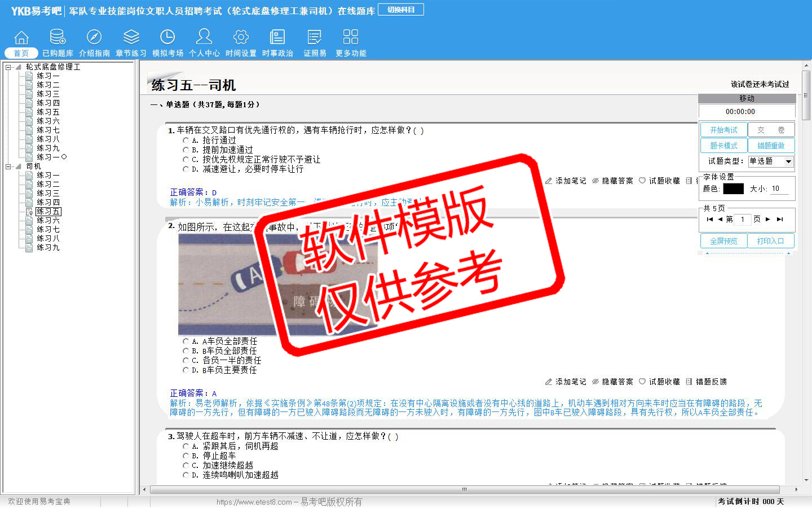
Task: Click 错题重做 button
Action: coord(771,146)
